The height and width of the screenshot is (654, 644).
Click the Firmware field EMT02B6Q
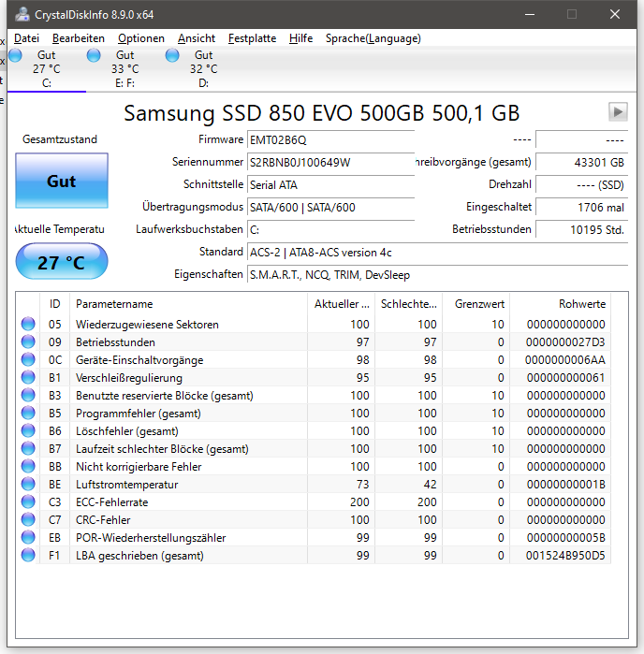coord(330,139)
